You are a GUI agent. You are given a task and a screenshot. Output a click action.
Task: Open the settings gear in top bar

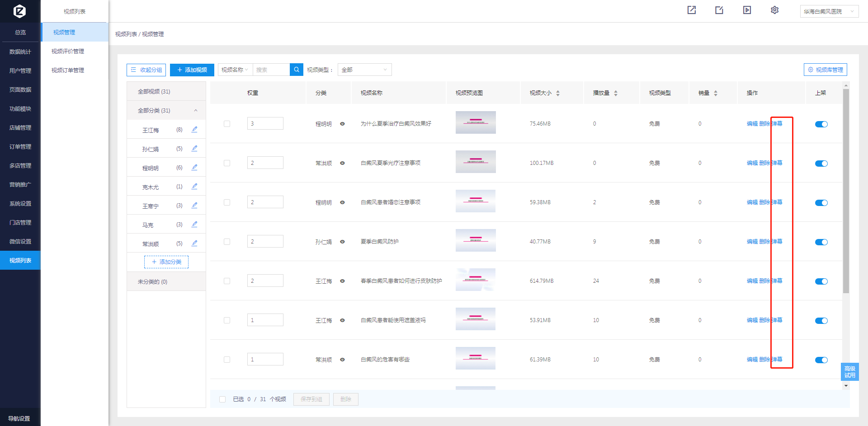[774, 10]
